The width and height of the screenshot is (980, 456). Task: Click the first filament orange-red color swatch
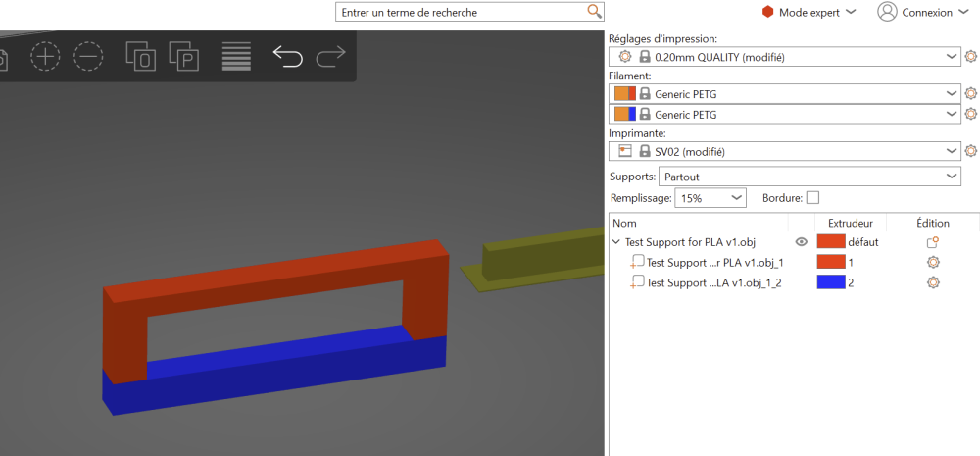coord(625,94)
